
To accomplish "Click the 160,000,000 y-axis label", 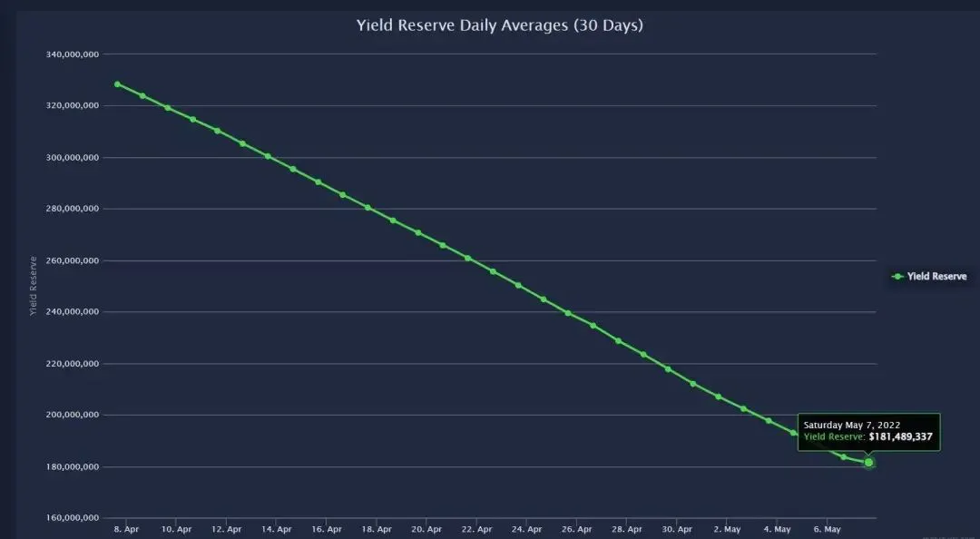I will [73, 518].
